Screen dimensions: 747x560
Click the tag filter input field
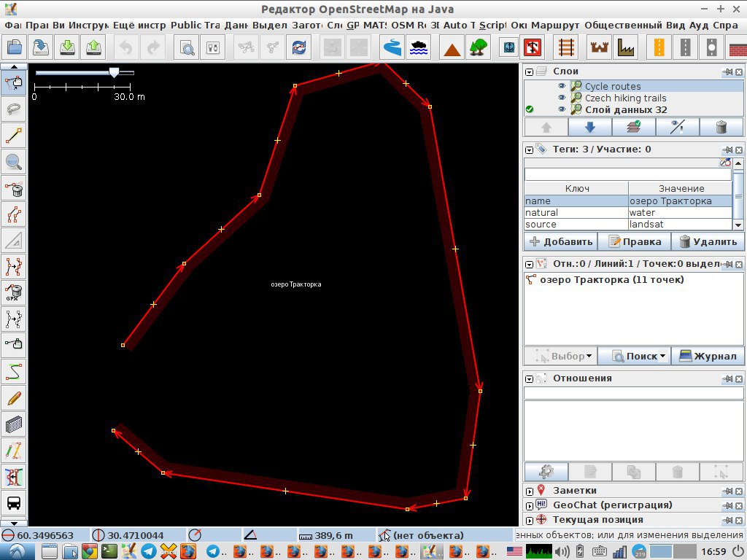coord(628,174)
